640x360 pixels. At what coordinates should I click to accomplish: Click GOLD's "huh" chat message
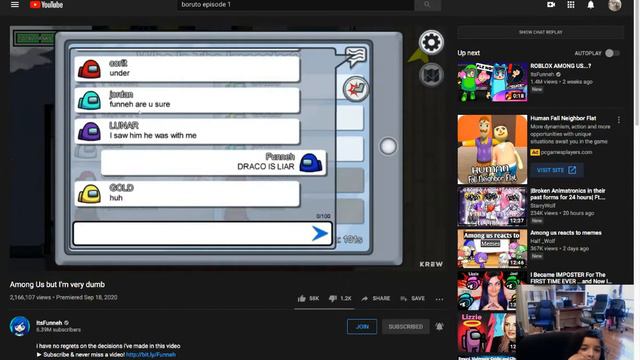click(x=187, y=193)
